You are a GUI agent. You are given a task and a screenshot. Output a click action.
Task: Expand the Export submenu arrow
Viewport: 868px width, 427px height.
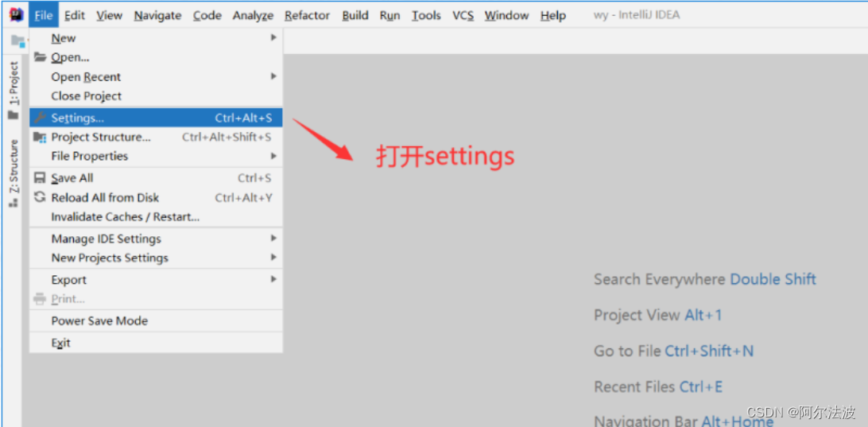[273, 279]
